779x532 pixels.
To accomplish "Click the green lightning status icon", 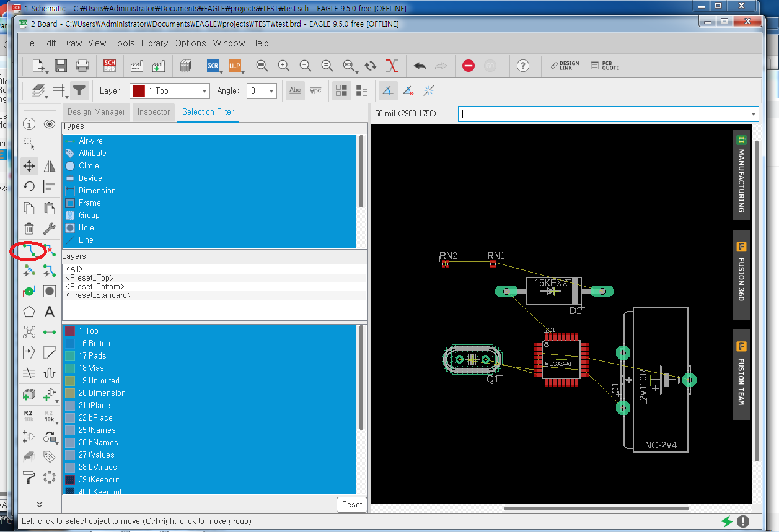I will [x=726, y=521].
